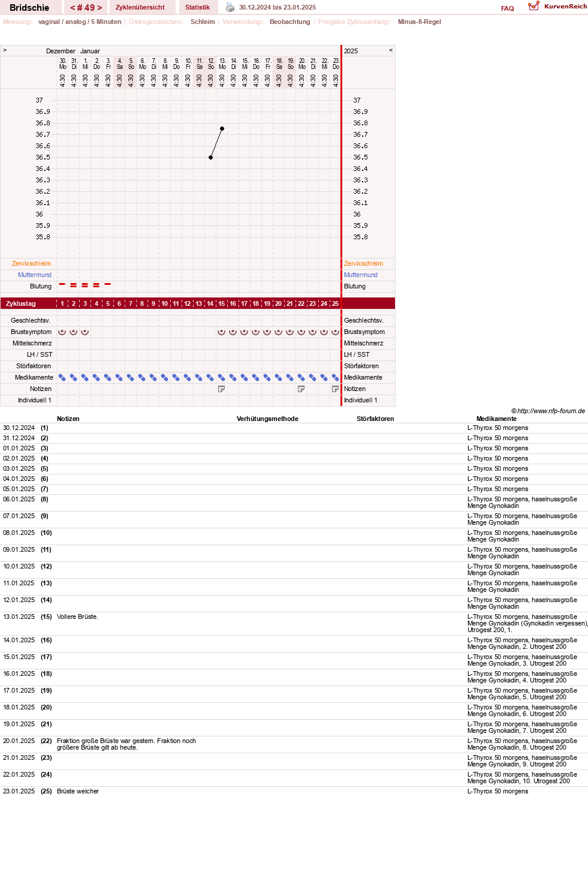Click the Zervixschleim label on the right side
Screen dimensions: 588x881
click(x=363, y=264)
